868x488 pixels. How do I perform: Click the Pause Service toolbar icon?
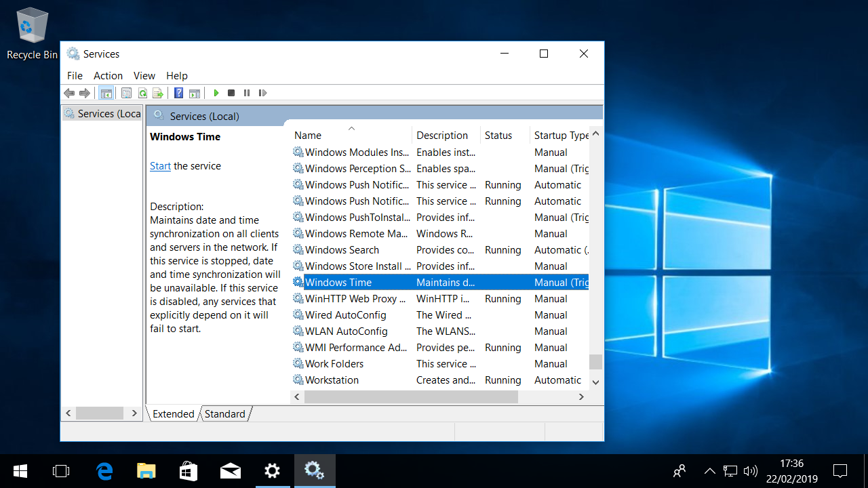(247, 93)
